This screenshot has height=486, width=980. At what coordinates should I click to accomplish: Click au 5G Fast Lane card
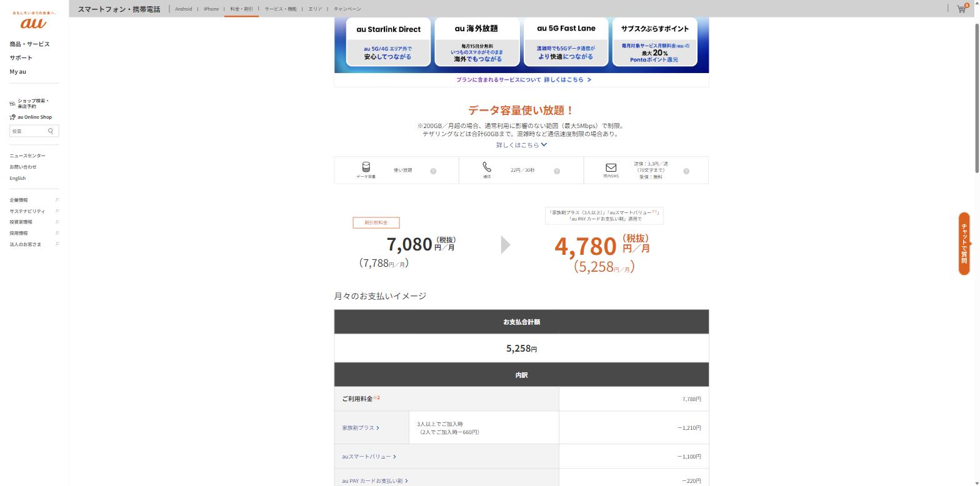(x=566, y=42)
